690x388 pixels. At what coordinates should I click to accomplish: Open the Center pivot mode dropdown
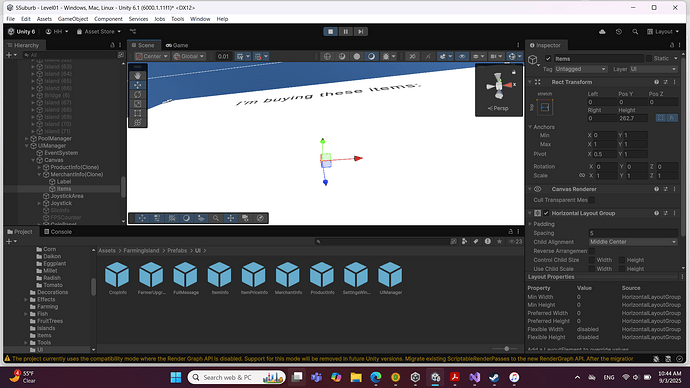tap(151, 56)
